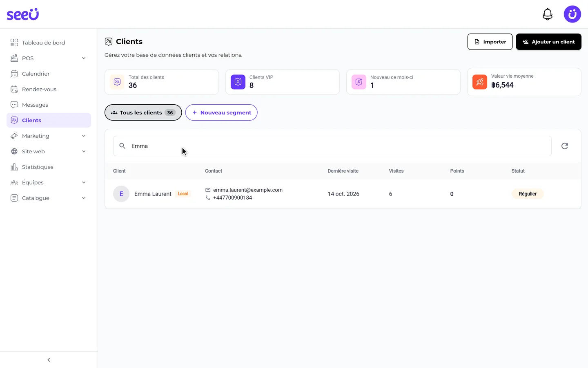The width and height of the screenshot is (588, 368).
Task: Focus the client search field containing Emma
Action: 332,146
